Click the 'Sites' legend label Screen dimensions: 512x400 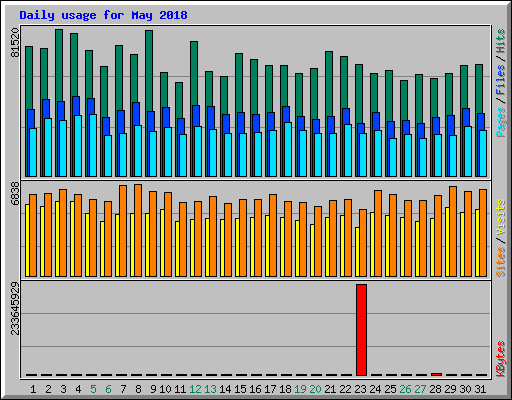point(501,262)
